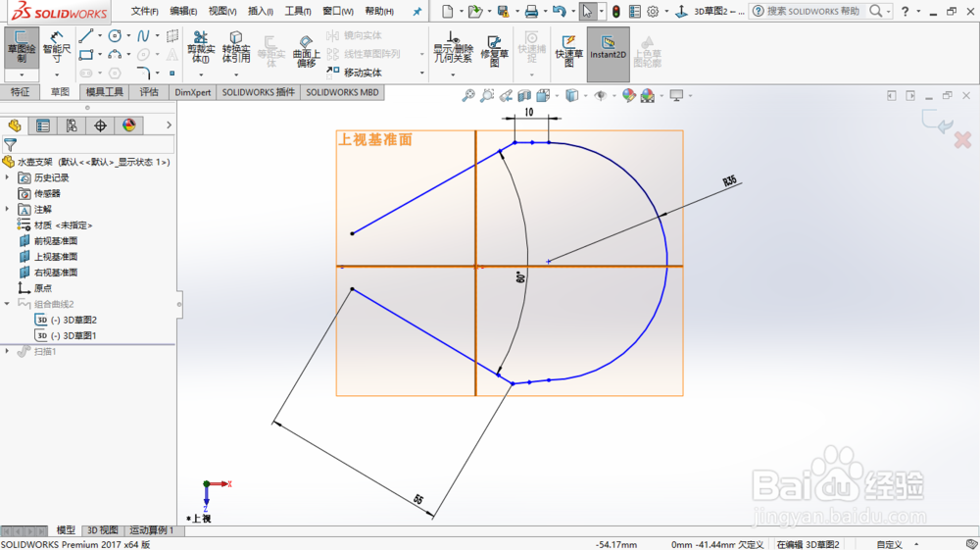Expand the 注解 tree node

(x=8, y=209)
